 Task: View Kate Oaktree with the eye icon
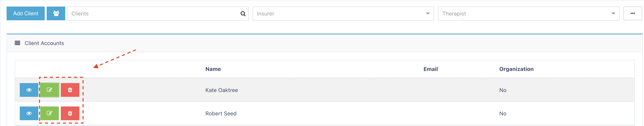(x=29, y=90)
